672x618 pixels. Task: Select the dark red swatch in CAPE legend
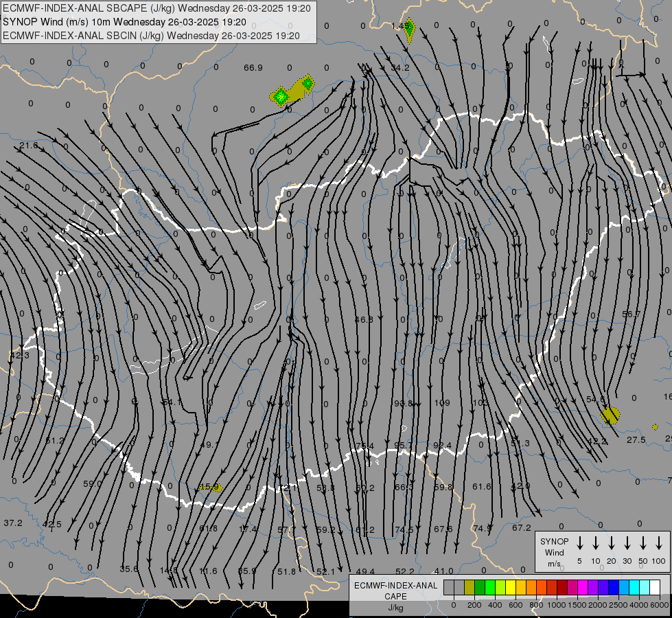[562, 588]
